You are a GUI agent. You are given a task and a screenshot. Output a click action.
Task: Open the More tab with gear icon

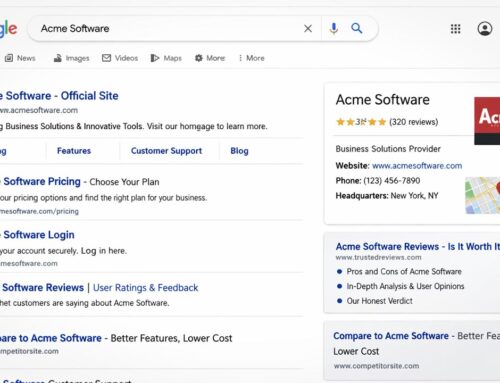point(210,58)
